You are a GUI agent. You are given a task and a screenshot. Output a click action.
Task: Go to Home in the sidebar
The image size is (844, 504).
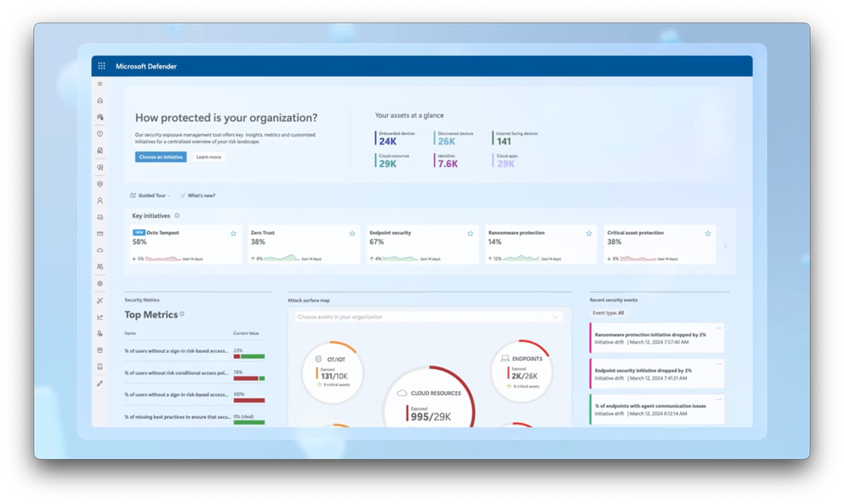[x=101, y=100]
